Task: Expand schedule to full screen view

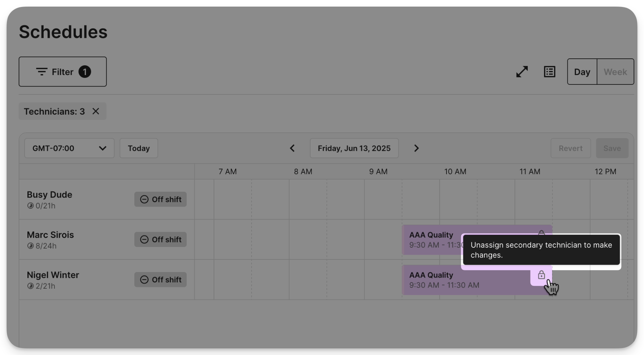Action: [x=522, y=72]
